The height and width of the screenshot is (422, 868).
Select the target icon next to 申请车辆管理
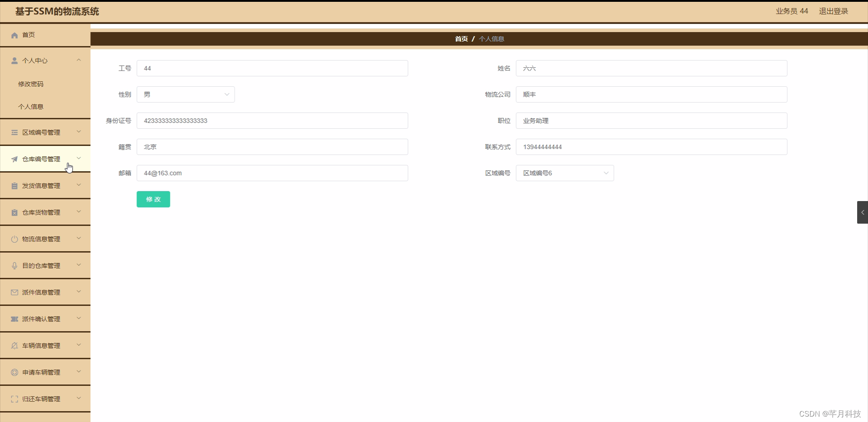14,372
